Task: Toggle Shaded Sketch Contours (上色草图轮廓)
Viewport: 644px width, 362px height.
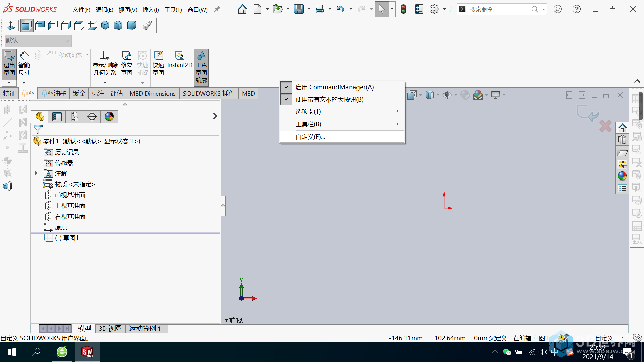Action: pos(201,67)
